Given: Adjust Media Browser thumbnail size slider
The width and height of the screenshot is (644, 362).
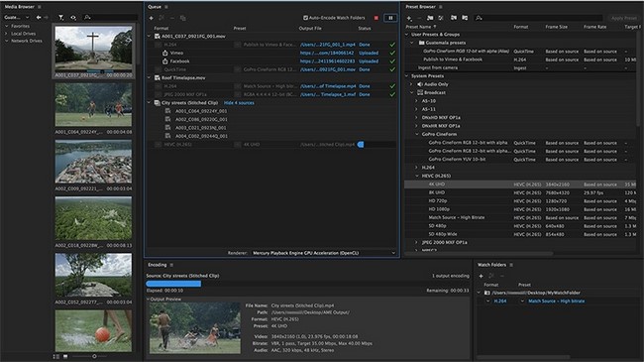Looking at the screenshot, I should (94, 356).
